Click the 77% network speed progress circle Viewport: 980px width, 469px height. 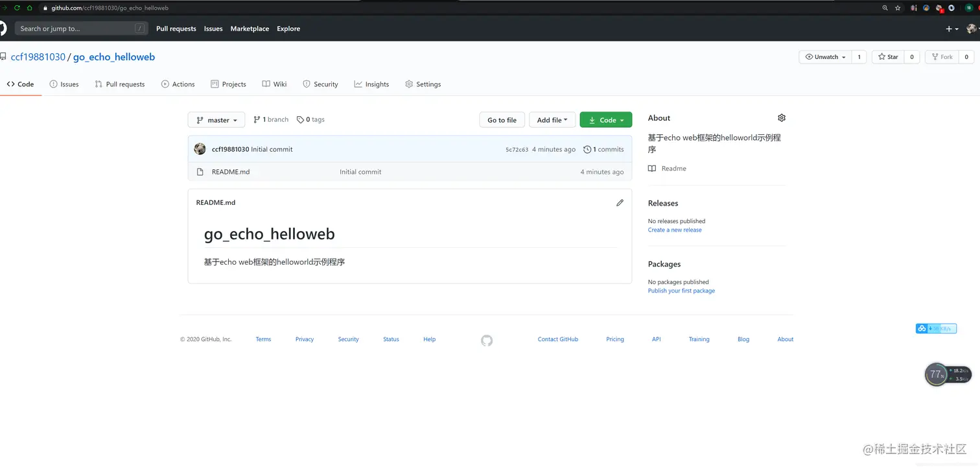pos(936,374)
